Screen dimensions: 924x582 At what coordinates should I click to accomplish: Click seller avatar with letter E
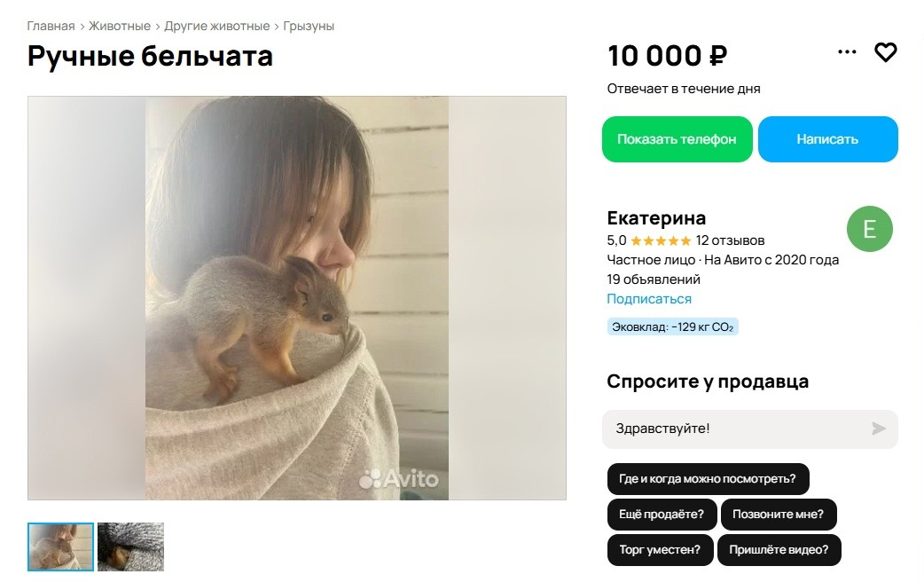(x=869, y=230)
